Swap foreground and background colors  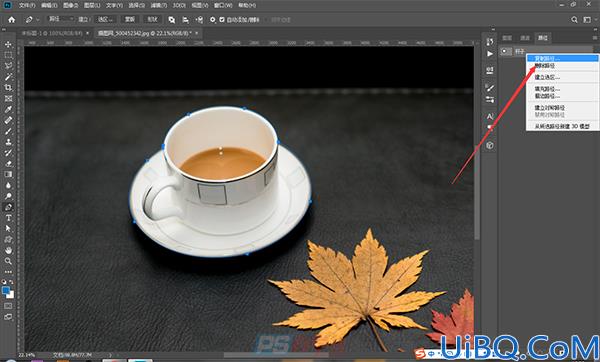12,282
